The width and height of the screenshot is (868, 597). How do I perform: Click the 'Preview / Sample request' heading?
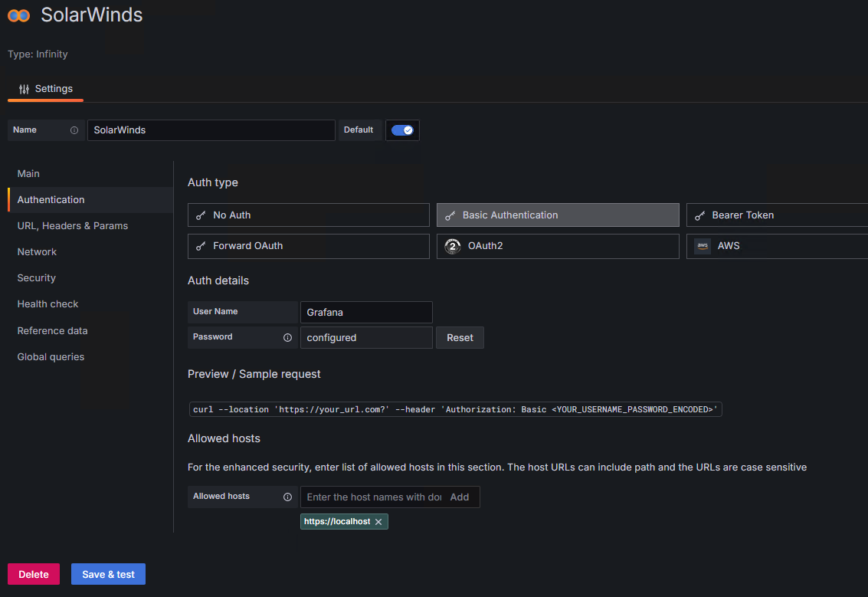[x=254, y=375]
